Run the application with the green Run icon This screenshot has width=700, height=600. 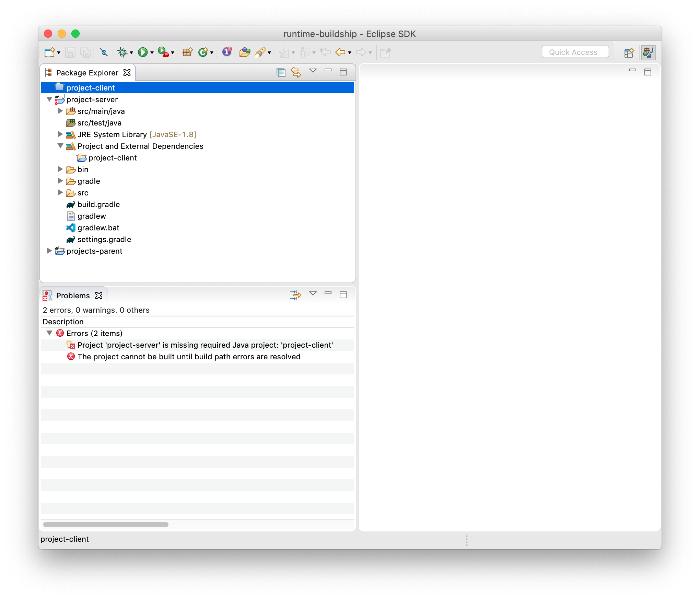[143, 52]
